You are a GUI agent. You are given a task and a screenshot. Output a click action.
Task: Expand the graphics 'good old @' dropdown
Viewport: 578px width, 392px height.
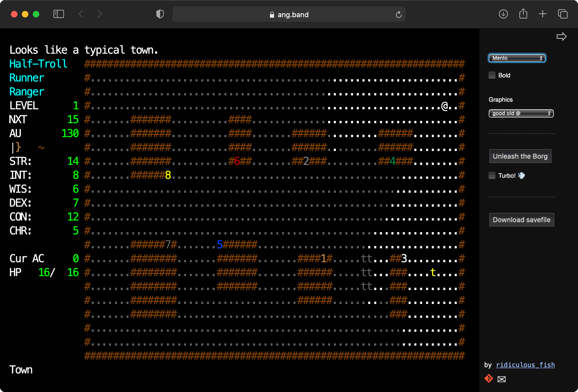click(x=521, y=113)
